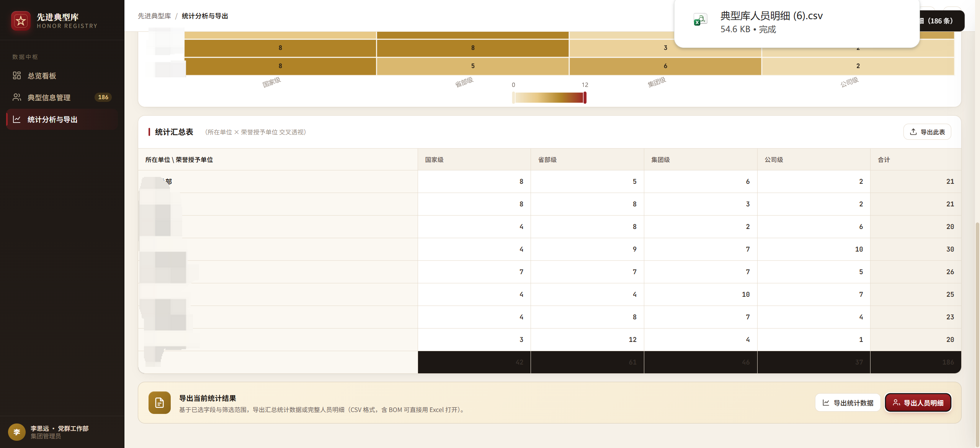The width and height of the screenshot is (980, 448).
Task: Click the chart icon on 导出统计数据
Action: (826, 403)
